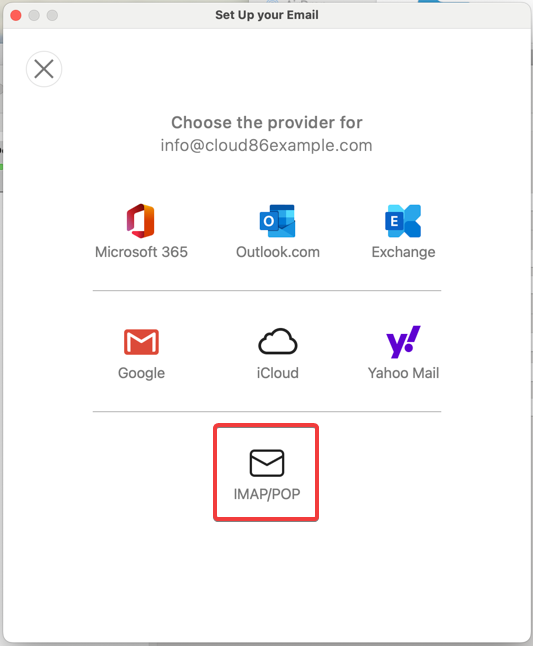The width and height of the screenshot is (533, 646).
Task: Pick the purple Yahoo logo icon
Action: tap(403, 342)
